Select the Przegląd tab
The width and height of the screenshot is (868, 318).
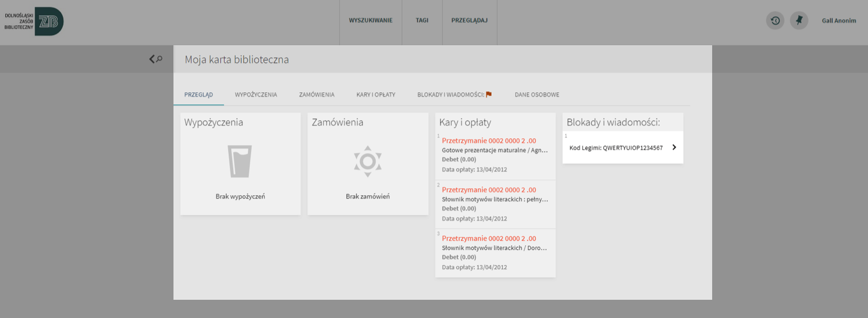(199, 95)
